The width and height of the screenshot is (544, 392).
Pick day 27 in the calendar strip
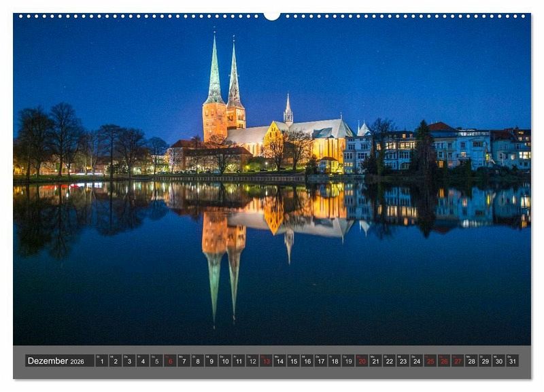pos(457,361)
